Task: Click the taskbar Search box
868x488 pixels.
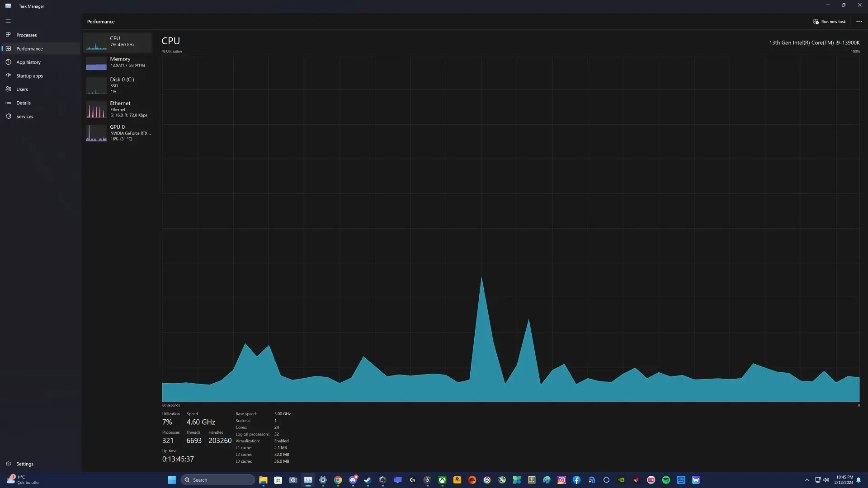Action: pyautogui.click(x=218, y=480)
